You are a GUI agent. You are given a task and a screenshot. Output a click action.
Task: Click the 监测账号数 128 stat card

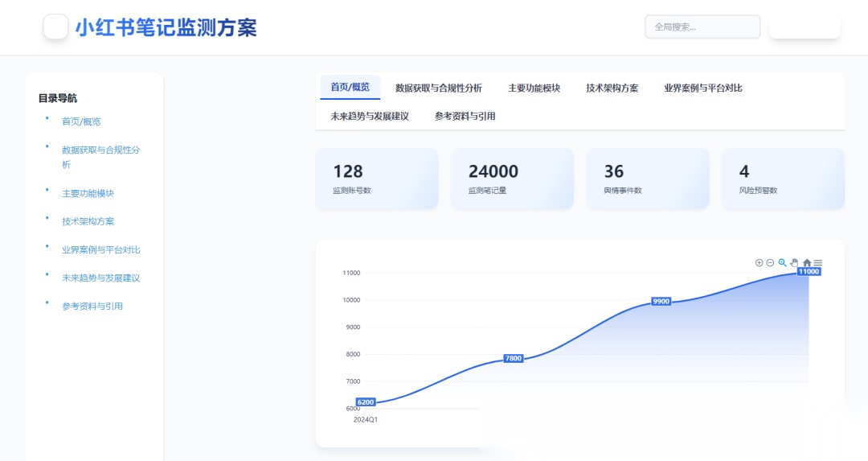click(377, 179)
